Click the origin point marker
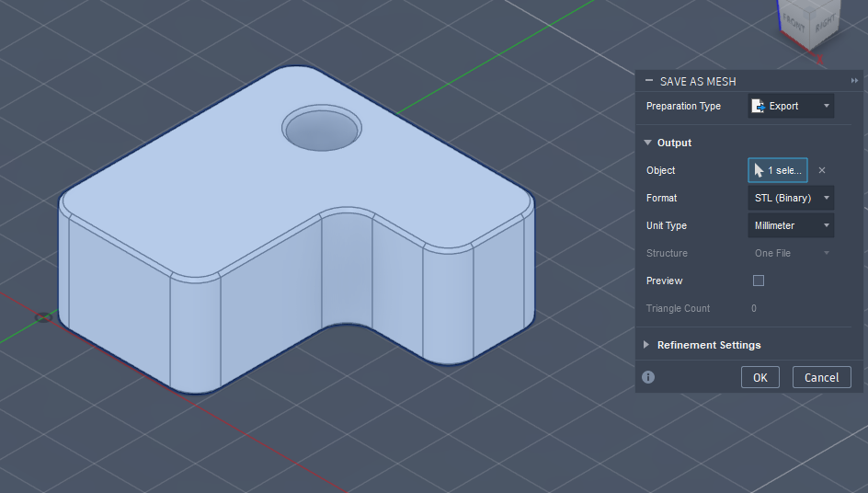This screenshot has height=493, width=868. (43, 317)
